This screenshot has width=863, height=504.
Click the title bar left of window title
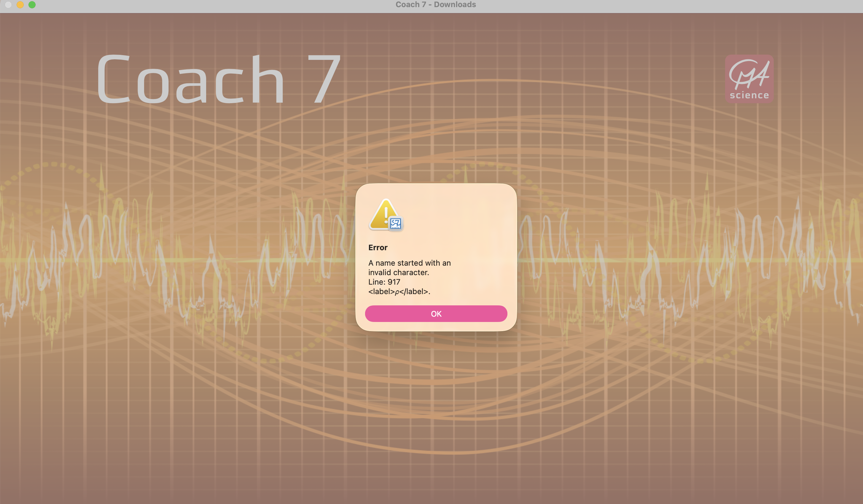pyautogui.click(x=206, y=5)
